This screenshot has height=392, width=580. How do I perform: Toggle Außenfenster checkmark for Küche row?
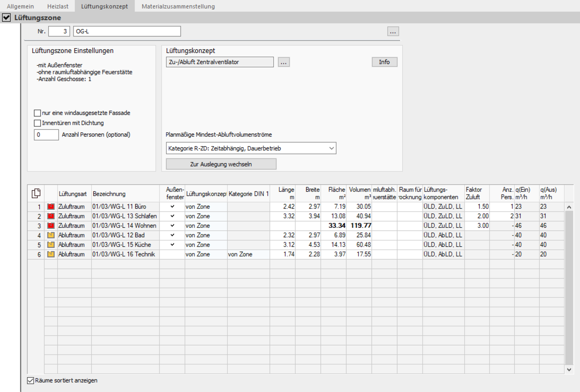click(172, 245)
